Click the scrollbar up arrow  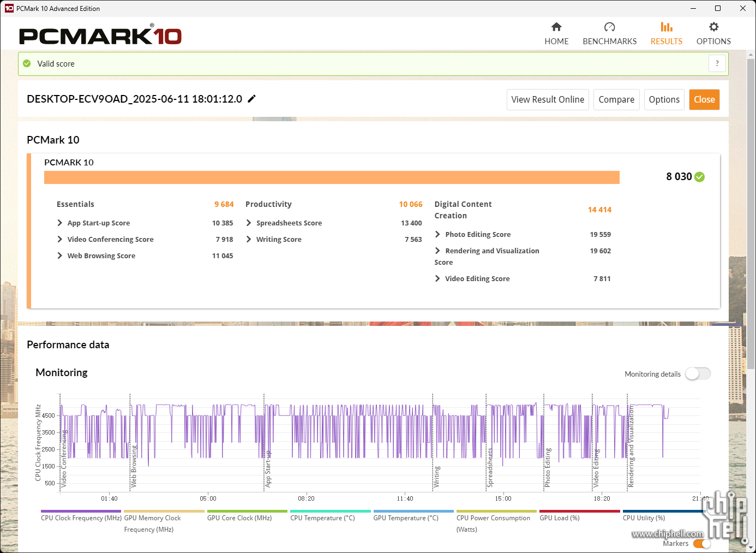coord(751,54)
